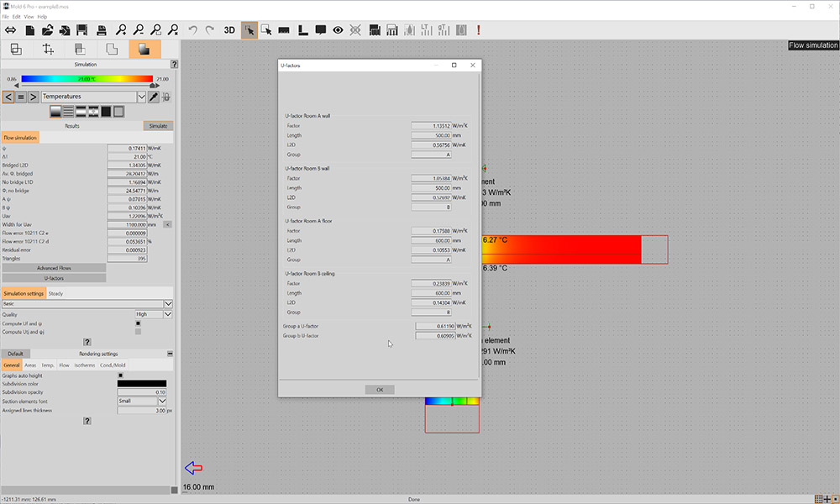
Task: Click the red exclamation mark icon
Action: [479, 30]
